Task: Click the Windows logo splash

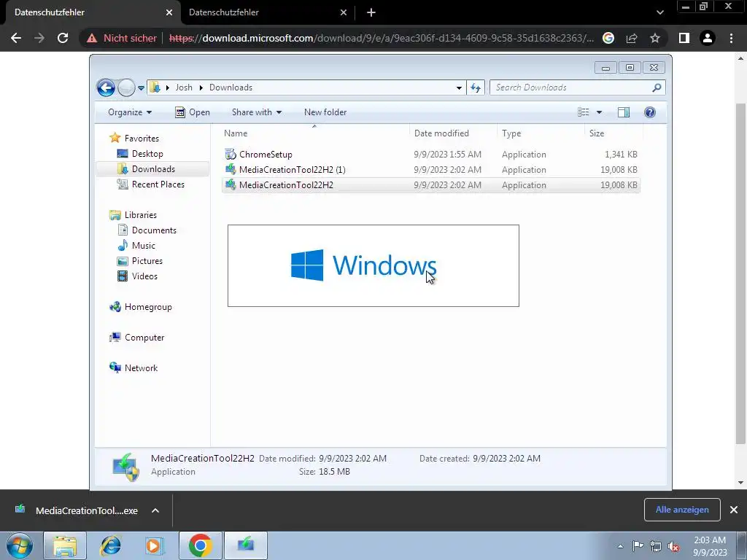Action: point(373,265)
